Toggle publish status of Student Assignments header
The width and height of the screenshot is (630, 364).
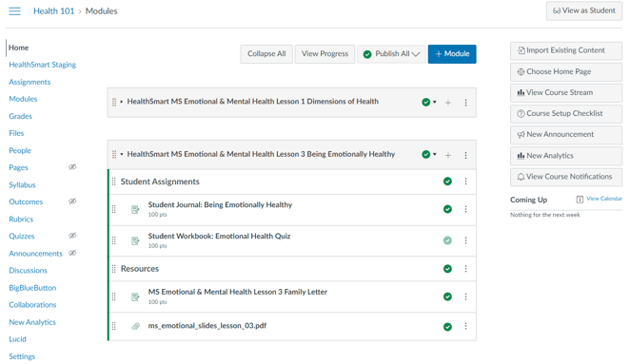447,182
